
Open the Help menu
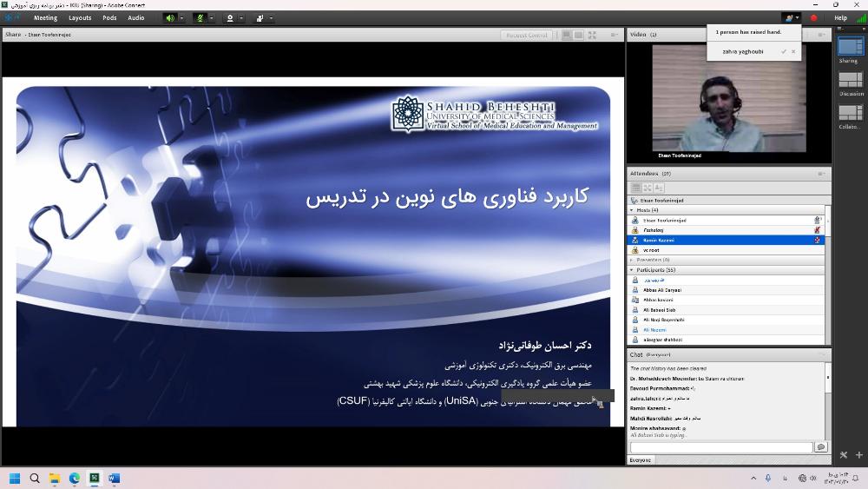(840, 17)
